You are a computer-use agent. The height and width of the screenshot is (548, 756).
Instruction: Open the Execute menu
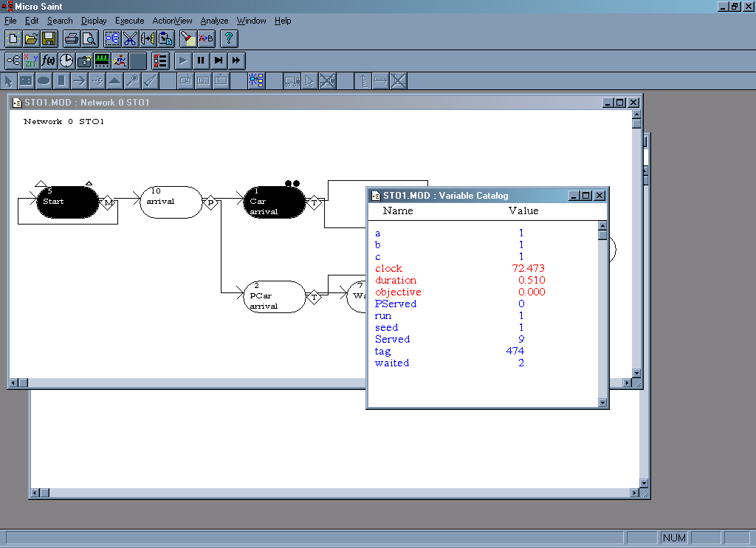pyautogui.click(x=129, y=21)
